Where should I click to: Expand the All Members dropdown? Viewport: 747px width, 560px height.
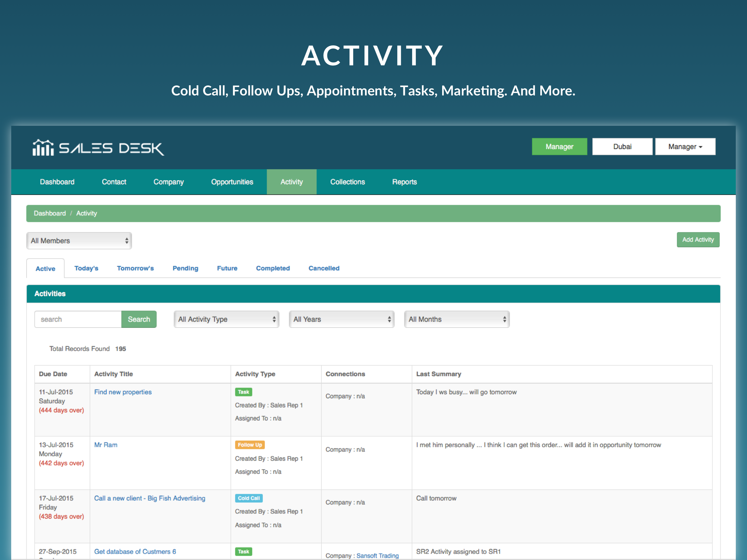click(x=79, y=240)
